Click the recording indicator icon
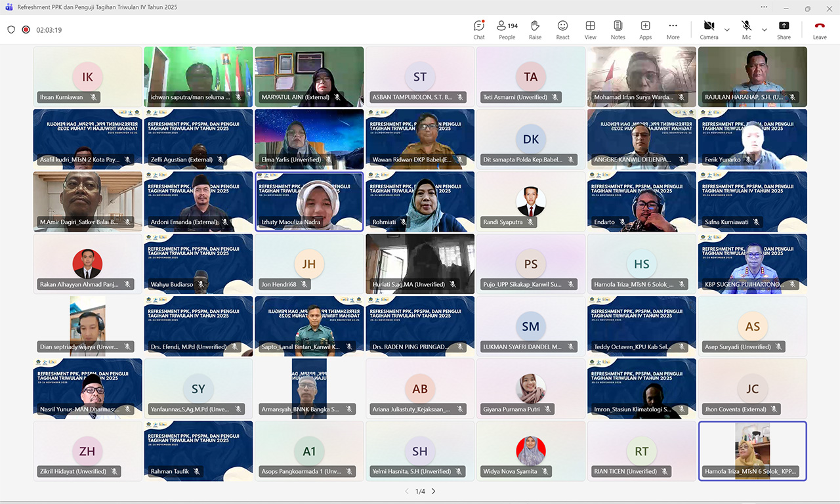 point(26,30)
